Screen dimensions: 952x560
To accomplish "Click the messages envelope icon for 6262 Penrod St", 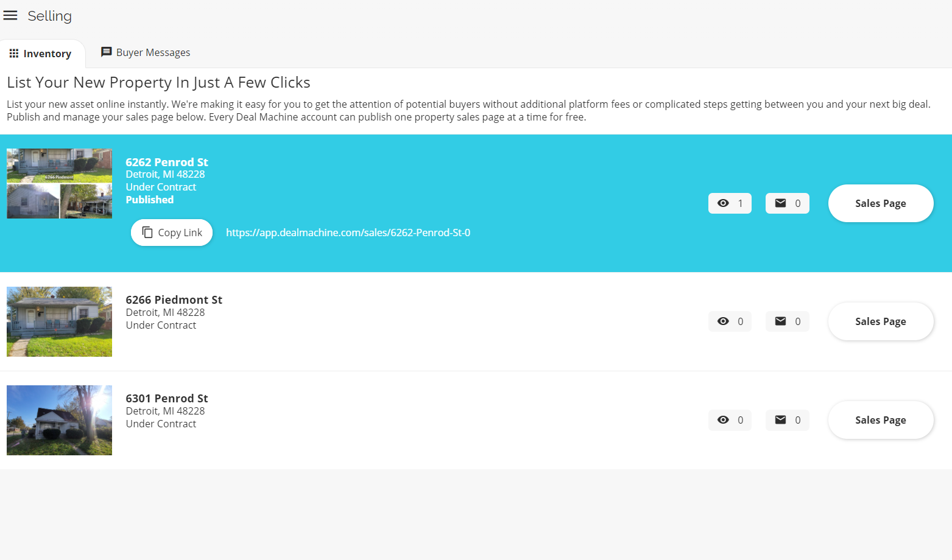I will point(780,203).
